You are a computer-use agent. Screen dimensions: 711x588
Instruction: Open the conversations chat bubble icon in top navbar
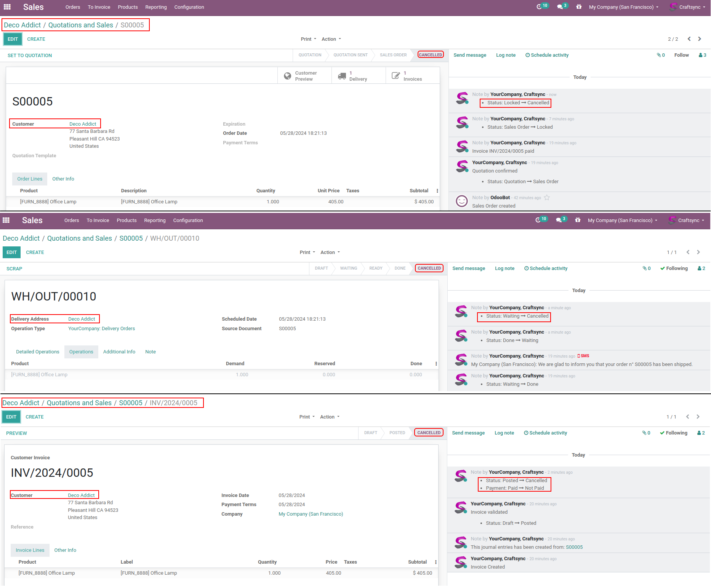pos(560,7)
